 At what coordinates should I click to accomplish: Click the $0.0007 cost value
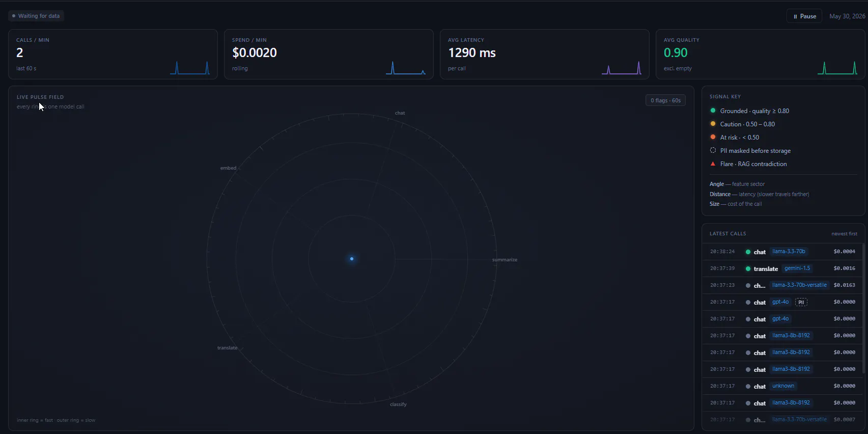point(844,420)
